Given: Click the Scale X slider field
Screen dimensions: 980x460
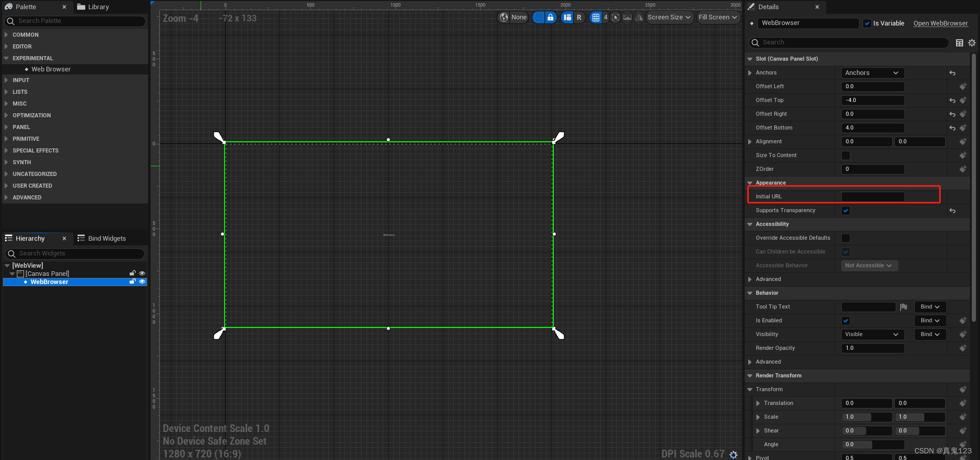Looking at the screenshot, I should (867, 417).
